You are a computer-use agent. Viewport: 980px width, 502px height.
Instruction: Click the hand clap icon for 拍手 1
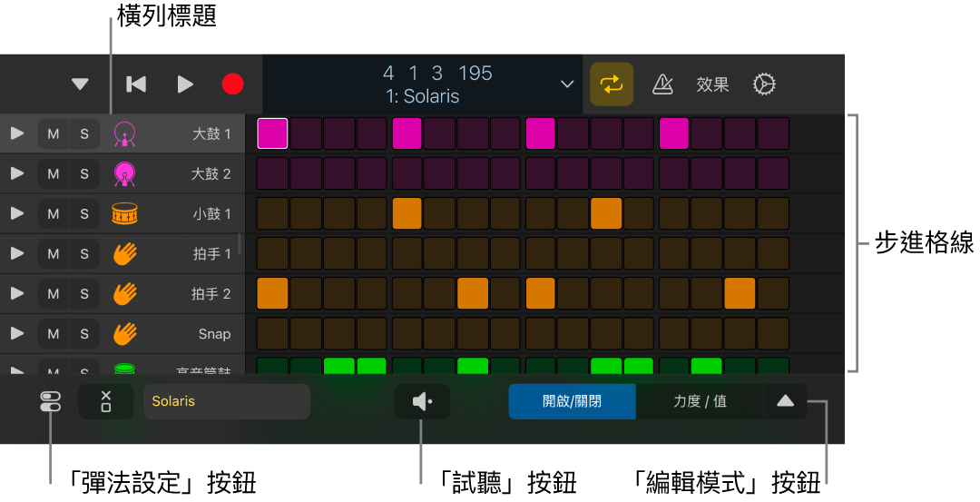124,254
